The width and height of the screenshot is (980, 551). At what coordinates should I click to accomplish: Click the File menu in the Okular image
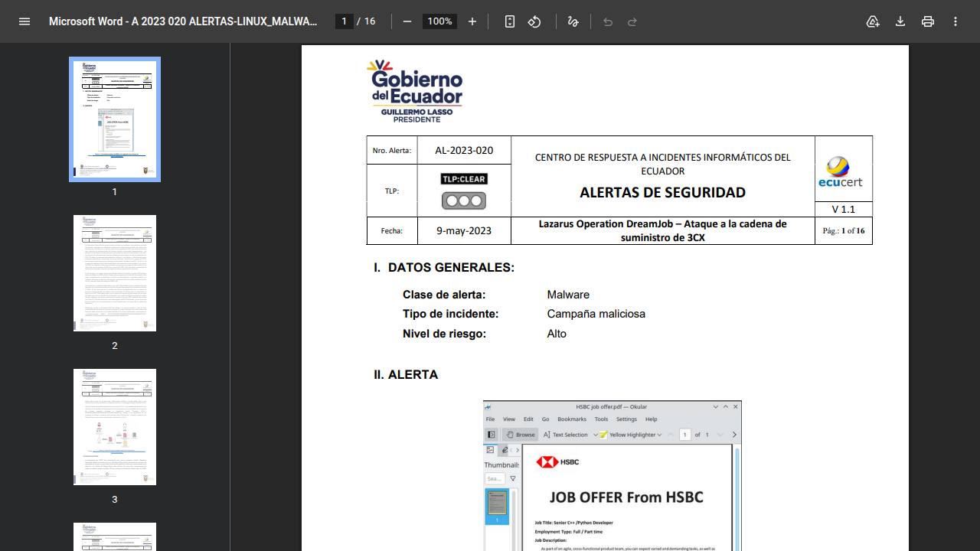pyautogui.click(x=490, y=419)
